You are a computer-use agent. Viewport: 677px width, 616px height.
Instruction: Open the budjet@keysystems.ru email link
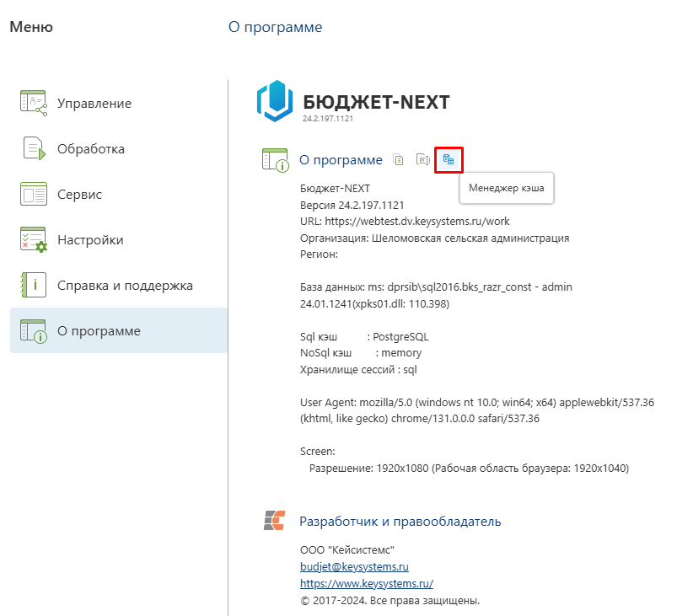point(354,566)
